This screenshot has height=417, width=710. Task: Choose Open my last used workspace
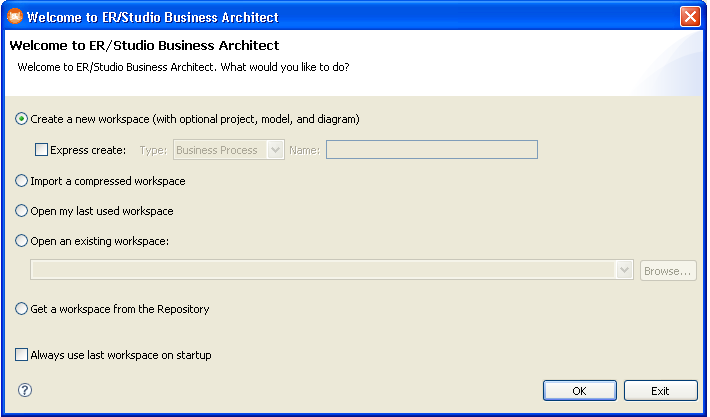tap(21, 211)
